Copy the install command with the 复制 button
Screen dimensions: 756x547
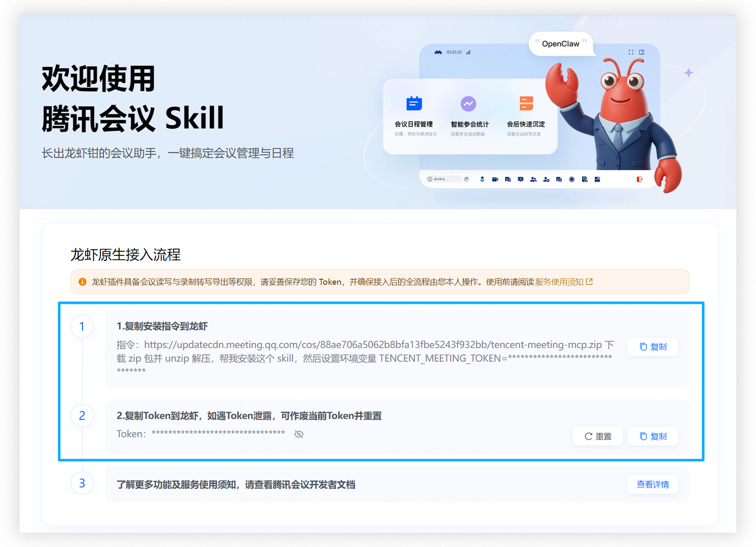(x=652, y=347)
